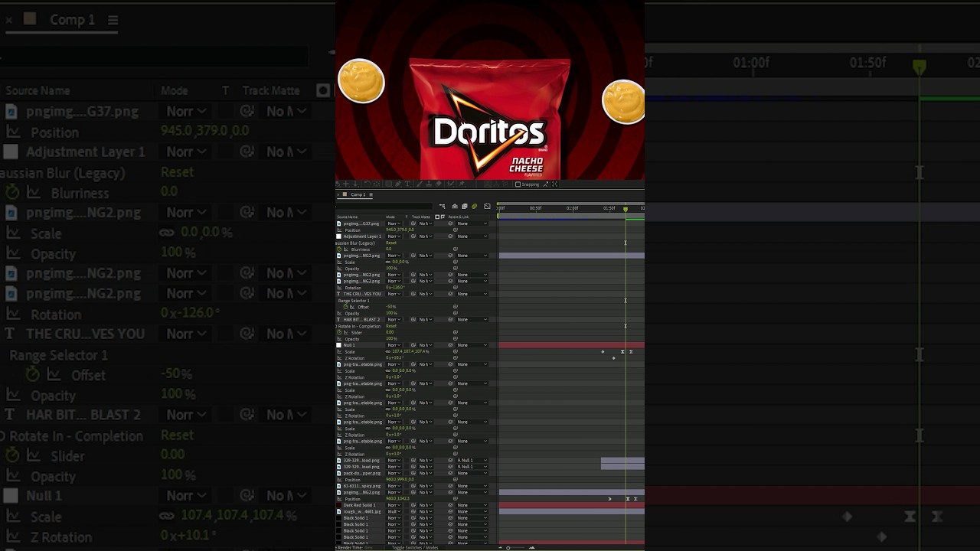This screenshot has width=980, height=551.
Task: Toggle the motion blur switch icon
Action: [x=474, y=207]
